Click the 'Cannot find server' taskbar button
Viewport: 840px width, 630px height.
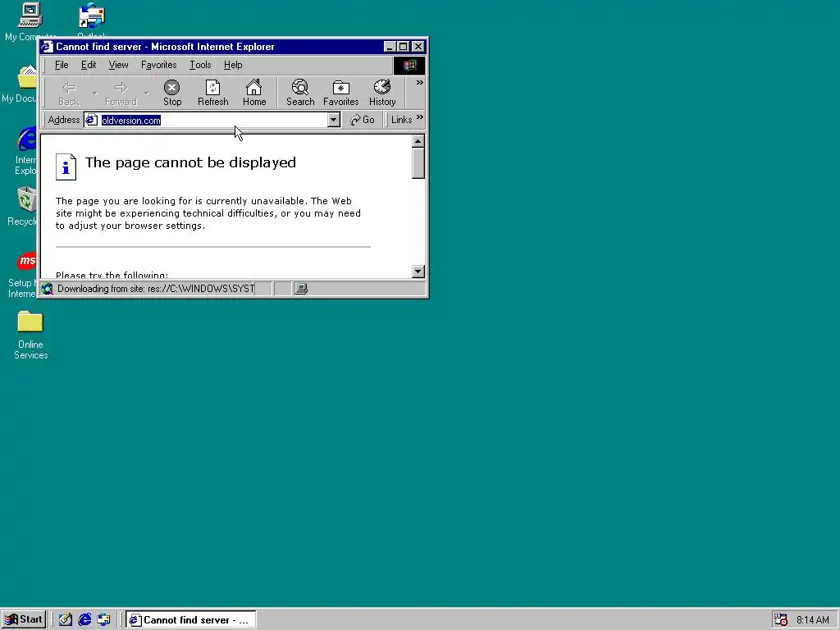pyautogui.click(x=190, y=620)
